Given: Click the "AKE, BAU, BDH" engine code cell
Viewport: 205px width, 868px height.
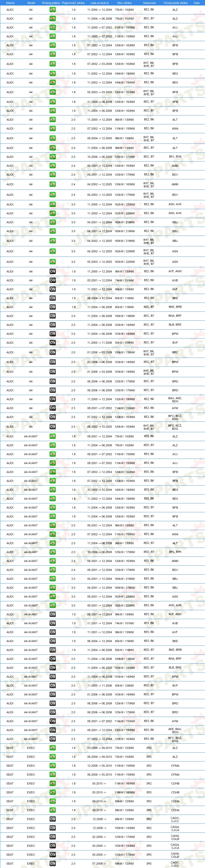Looking at the screenshot, I should pos(175,731).
